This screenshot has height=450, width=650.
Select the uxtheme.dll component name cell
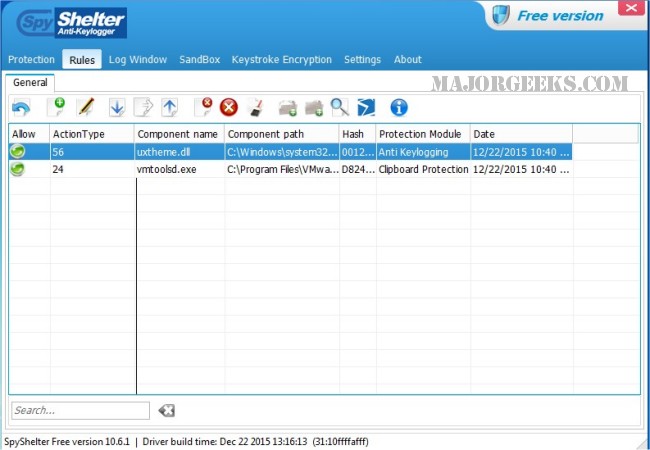click(x=179, y=152)
